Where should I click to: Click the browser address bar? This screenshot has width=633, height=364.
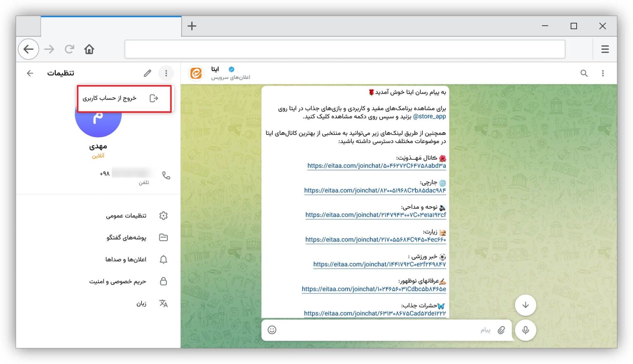[345, 49]
